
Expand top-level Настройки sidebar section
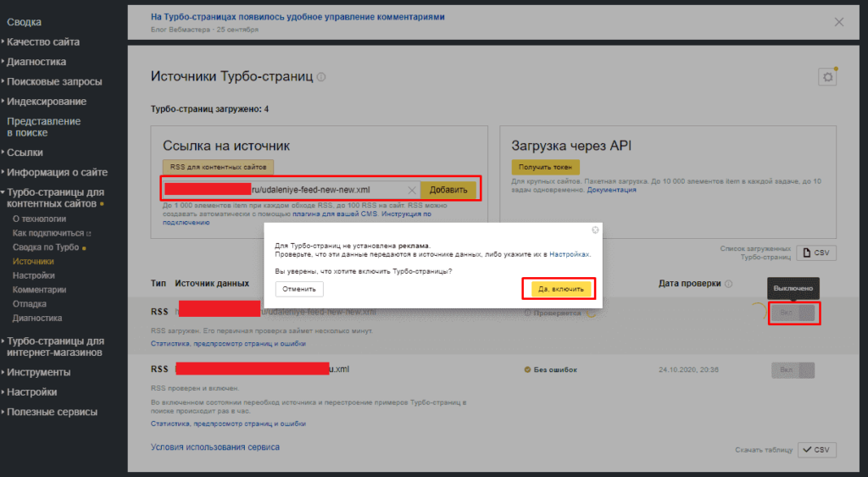click(x=31, y=392)
